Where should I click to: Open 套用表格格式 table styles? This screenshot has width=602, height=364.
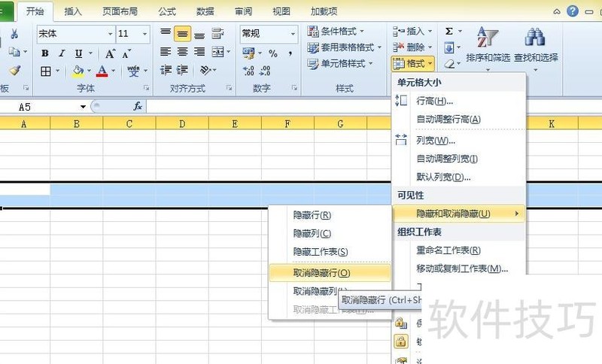click(x=345, y=47)
